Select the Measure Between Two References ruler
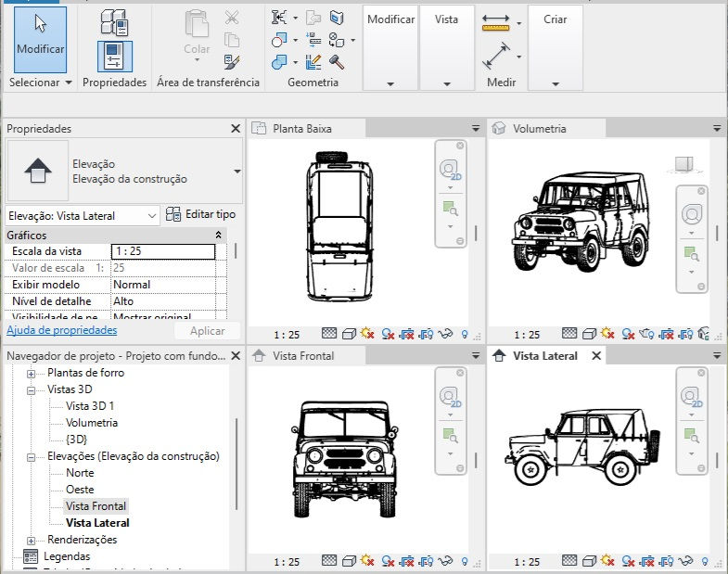 [x=496, y=22]
